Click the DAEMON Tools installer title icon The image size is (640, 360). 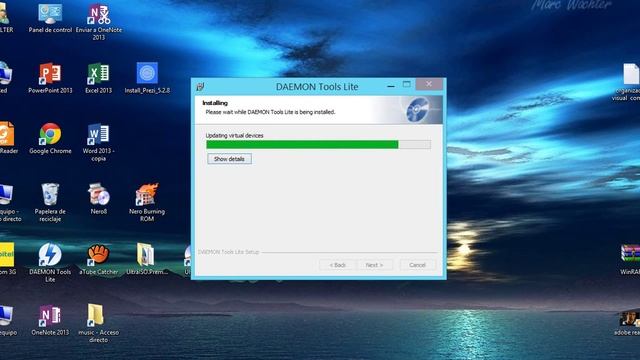tap(200, 87)
